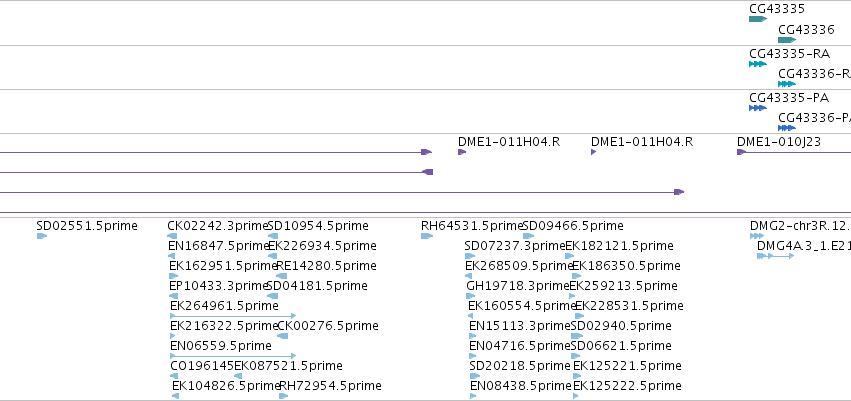Screen dimensions: 851x401
Task: Open the DMG4A.3_1.E21 spliced feature
Action: (776, 256)
